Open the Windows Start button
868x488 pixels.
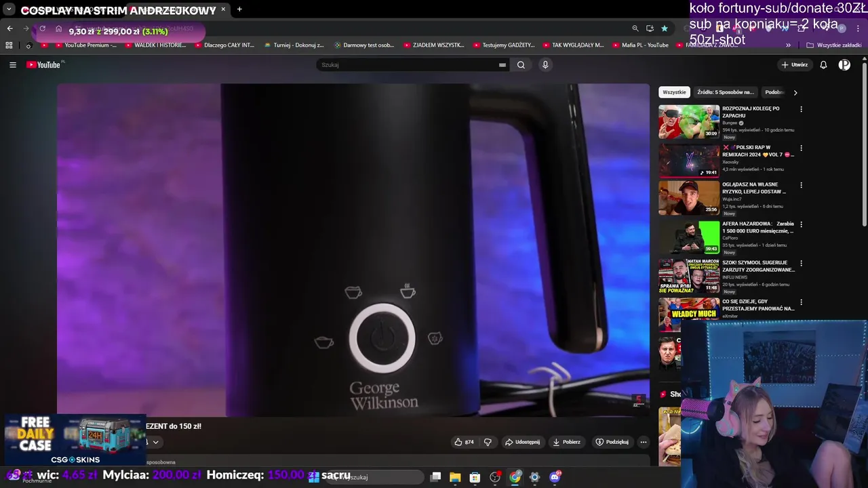click(313, 477)
